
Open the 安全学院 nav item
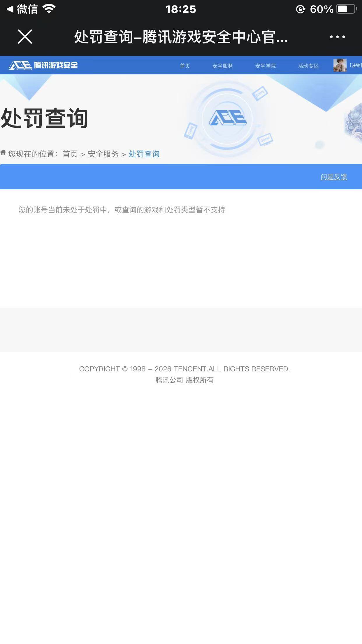(x=265, y=66)
